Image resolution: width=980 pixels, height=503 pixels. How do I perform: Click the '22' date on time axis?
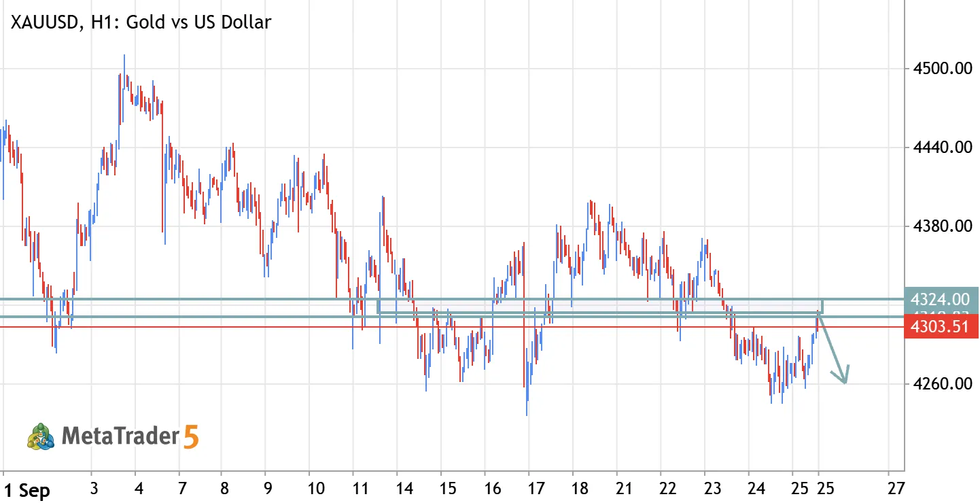coord(668,488)
